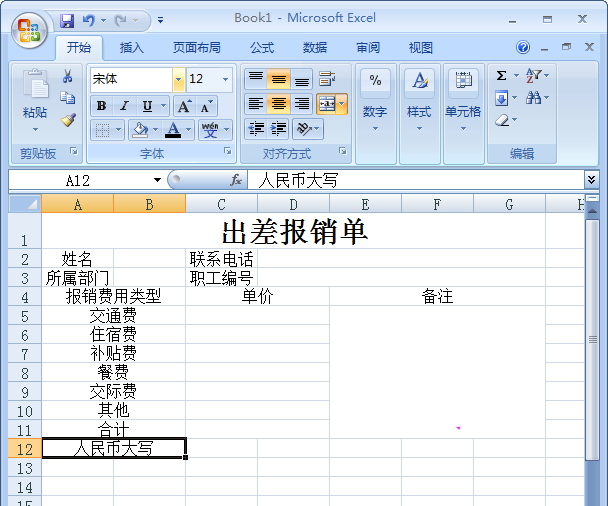Open 对齐方式 dialog launcher
608x506 pixels.
pyautogui.click(x=343, y=151)
